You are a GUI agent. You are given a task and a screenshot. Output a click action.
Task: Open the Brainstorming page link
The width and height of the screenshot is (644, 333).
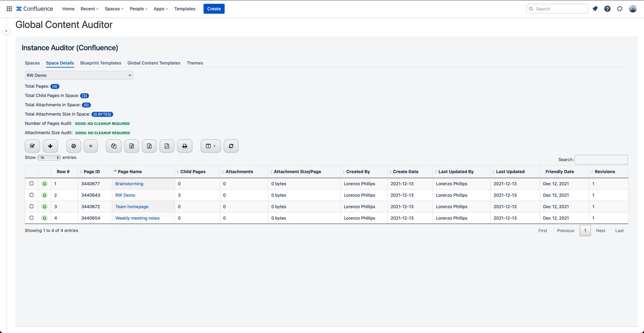tap(129, 184)
